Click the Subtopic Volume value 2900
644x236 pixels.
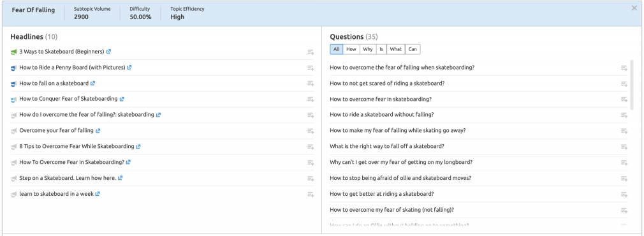[81, 17]
